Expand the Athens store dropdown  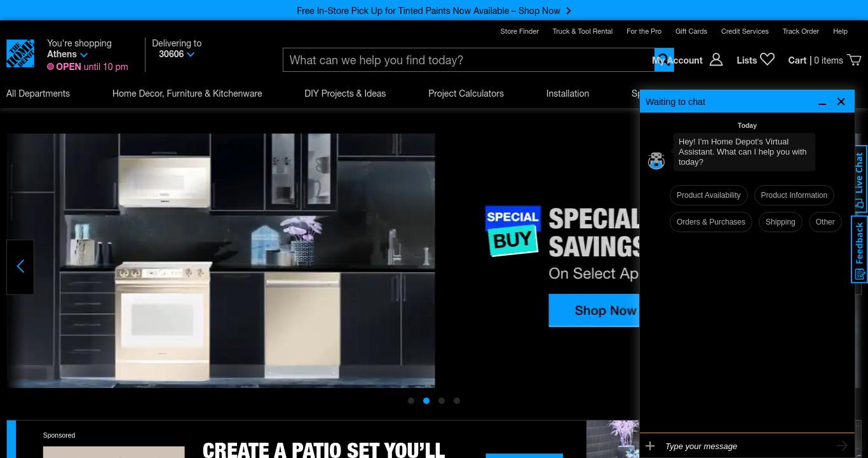click(x=83, y=55)
